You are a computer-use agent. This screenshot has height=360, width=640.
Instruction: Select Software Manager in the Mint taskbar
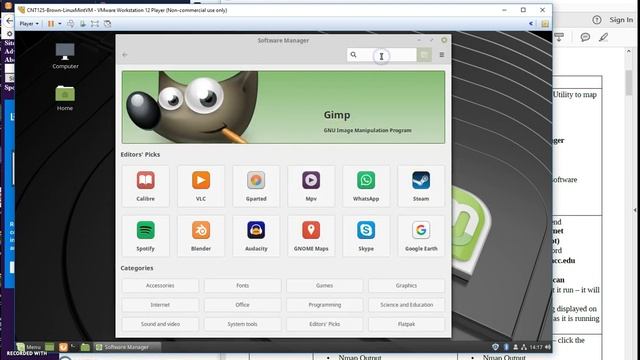click(x=127, y=347)
